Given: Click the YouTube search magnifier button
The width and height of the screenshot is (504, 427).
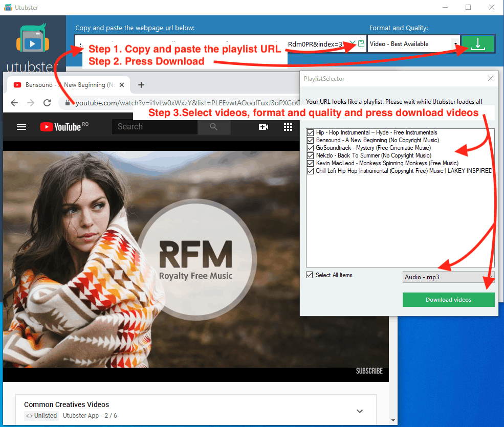Looking at the screenshot, I should point(214,127).
